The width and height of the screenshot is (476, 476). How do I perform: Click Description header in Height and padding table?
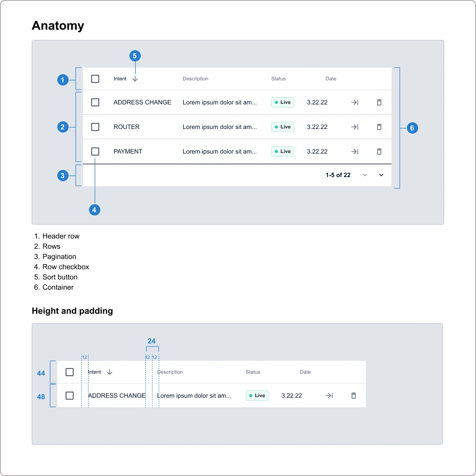coord(170,372)
